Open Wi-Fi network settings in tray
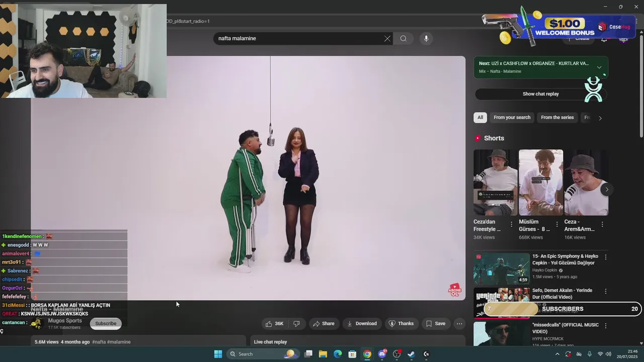 click(x=600, y=354)
